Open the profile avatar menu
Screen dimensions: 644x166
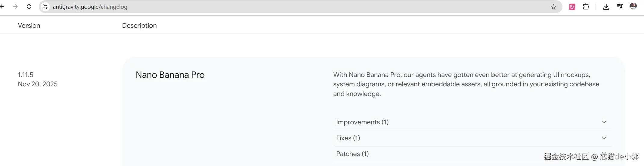pyautogui.click(x=633, y=6)
